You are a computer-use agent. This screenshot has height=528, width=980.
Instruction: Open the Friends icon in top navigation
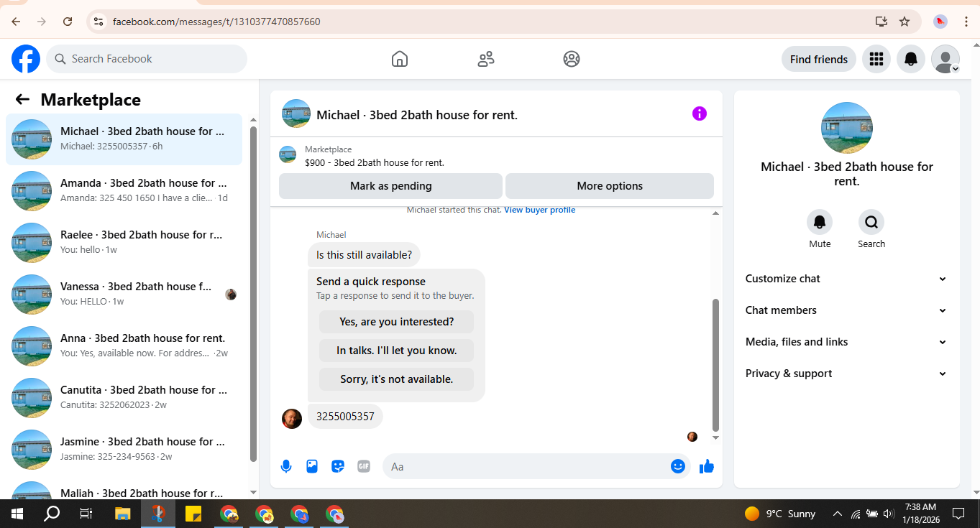click(x=486, y=59)
